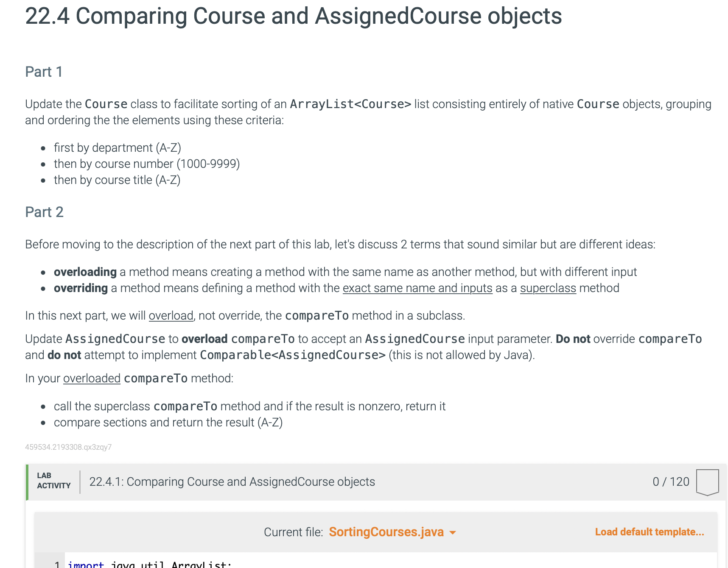
Task: Click Load default template link
Action: 649,532
